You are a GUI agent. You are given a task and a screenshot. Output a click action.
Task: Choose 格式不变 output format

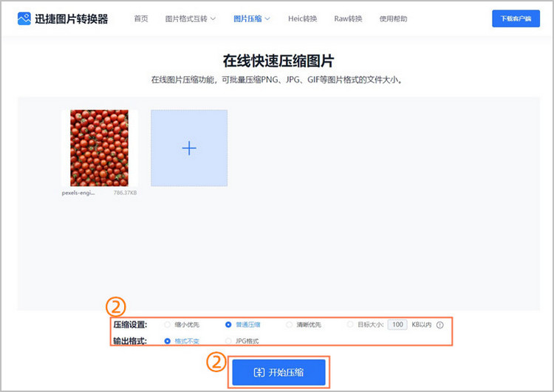click(x=168, y=341)
